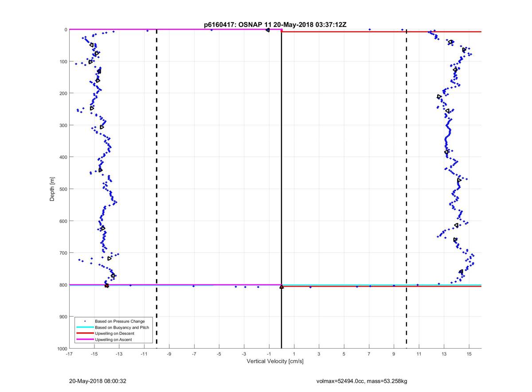Select the 'Vertical Velocity [cm/s]' x-axis label

(x=275, y=361)
